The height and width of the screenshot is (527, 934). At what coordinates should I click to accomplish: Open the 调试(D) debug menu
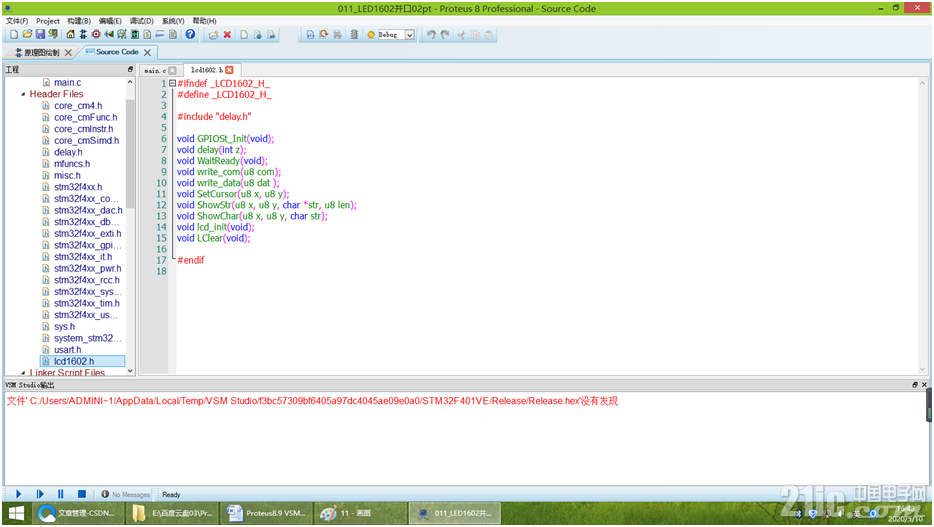(142, 21)
